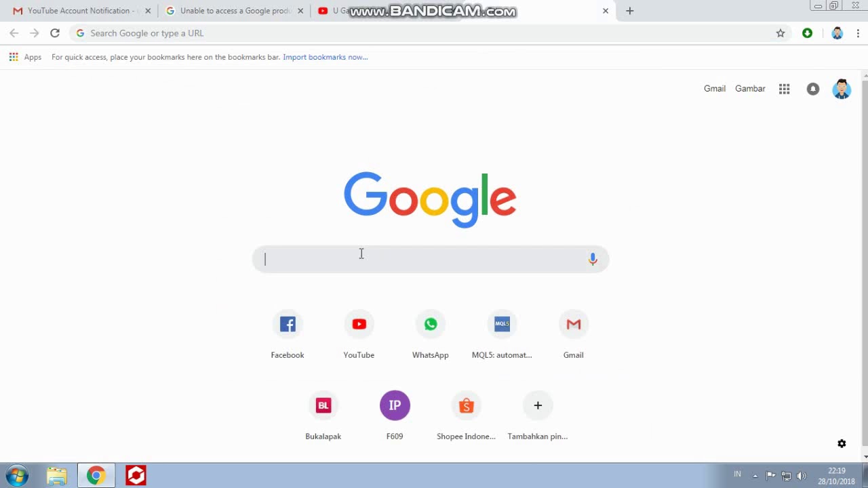Screen dimensions: 868x488
Task: Switch to the Unable to access a Google product tab
Action: click(234, 11)
